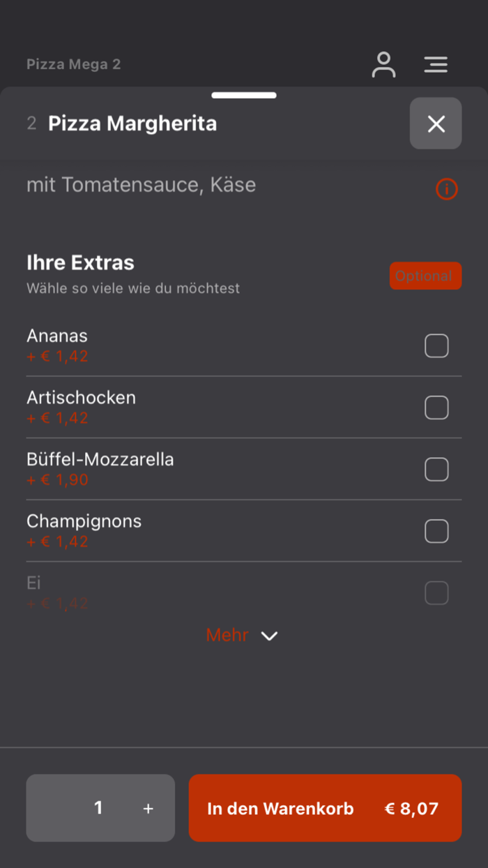Tap the disabled Ei checkbox

[x=436, y=592]
